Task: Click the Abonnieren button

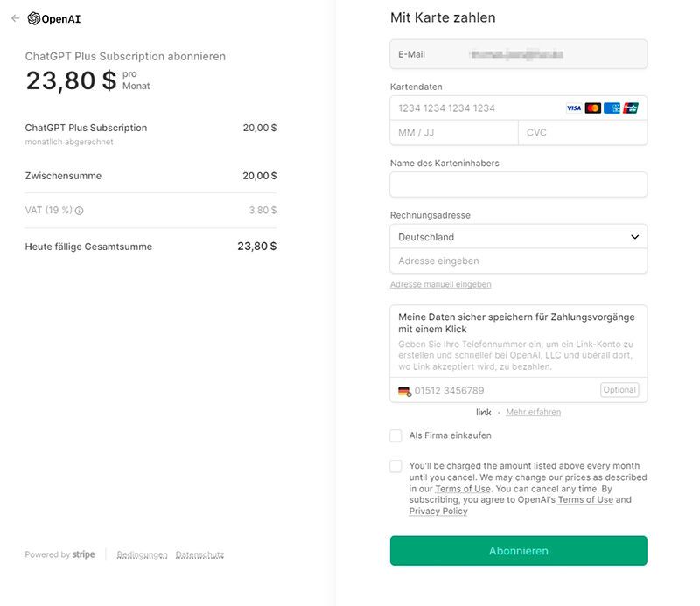Action: point(518,551)
